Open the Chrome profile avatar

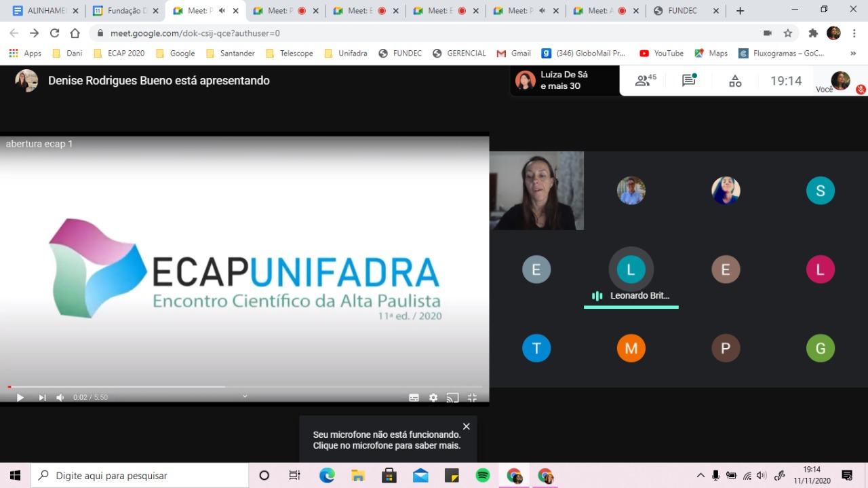(x=833, y=33)
